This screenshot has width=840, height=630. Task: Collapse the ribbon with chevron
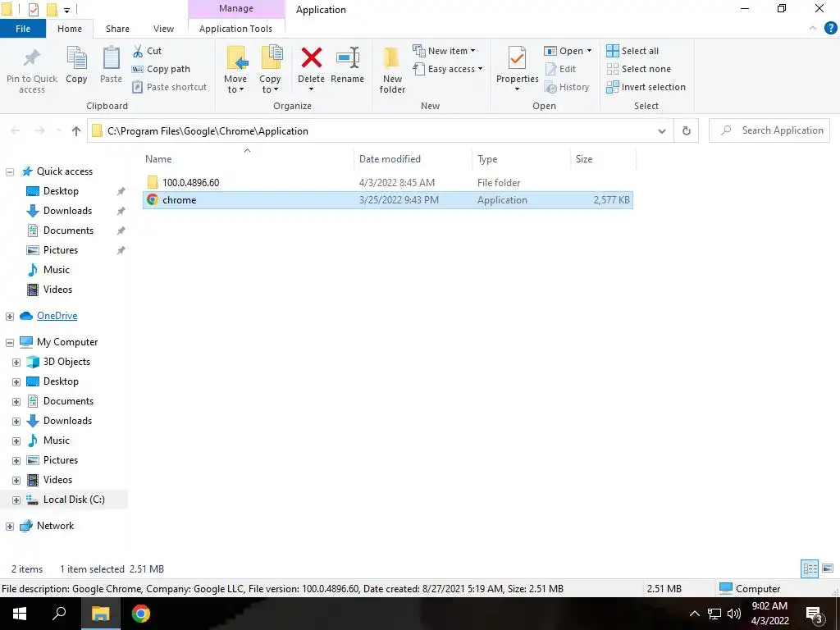(813, 29)
